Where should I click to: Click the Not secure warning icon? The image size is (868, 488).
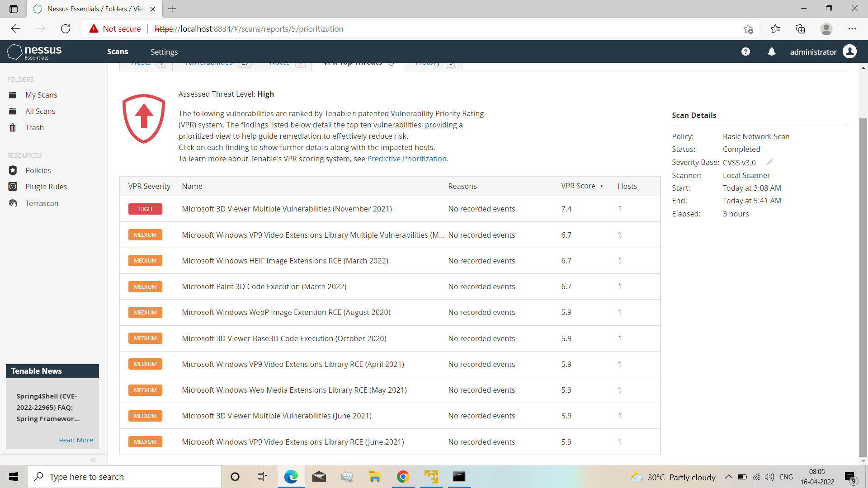coord(94,29)
